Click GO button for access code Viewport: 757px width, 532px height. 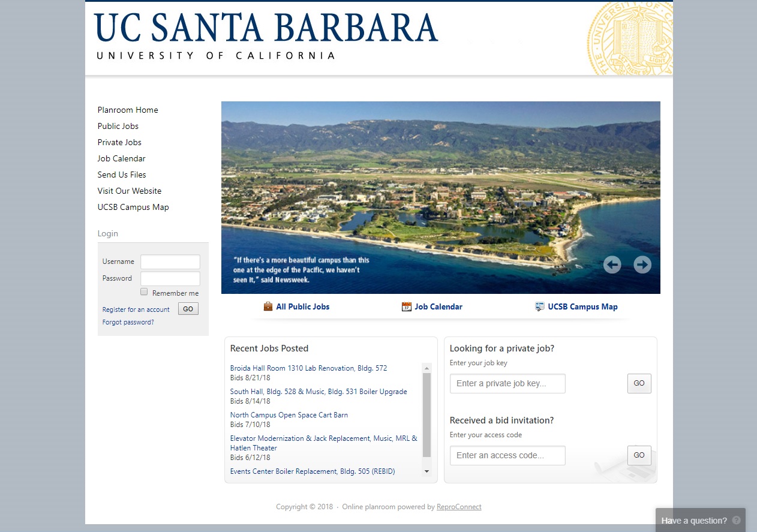[639, 455]
